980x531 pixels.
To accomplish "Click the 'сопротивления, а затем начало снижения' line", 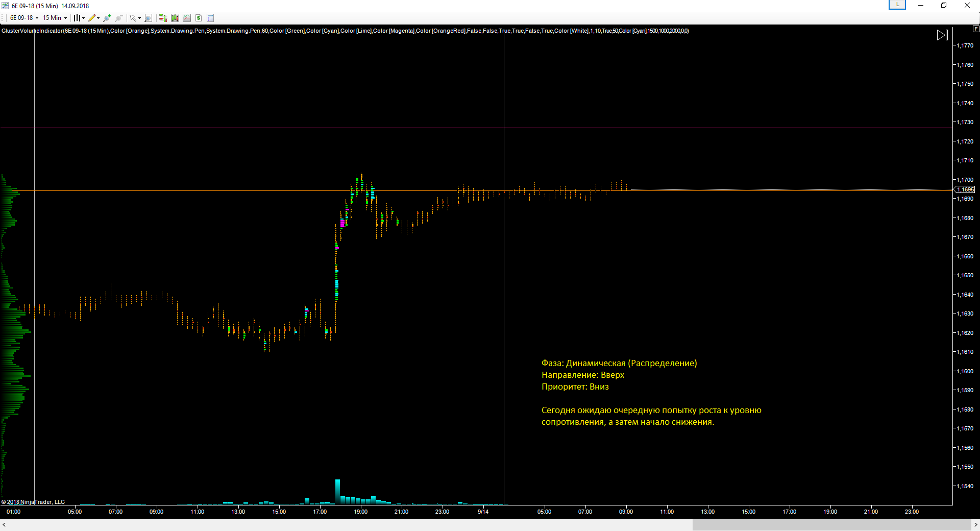I will click(627, 422).
